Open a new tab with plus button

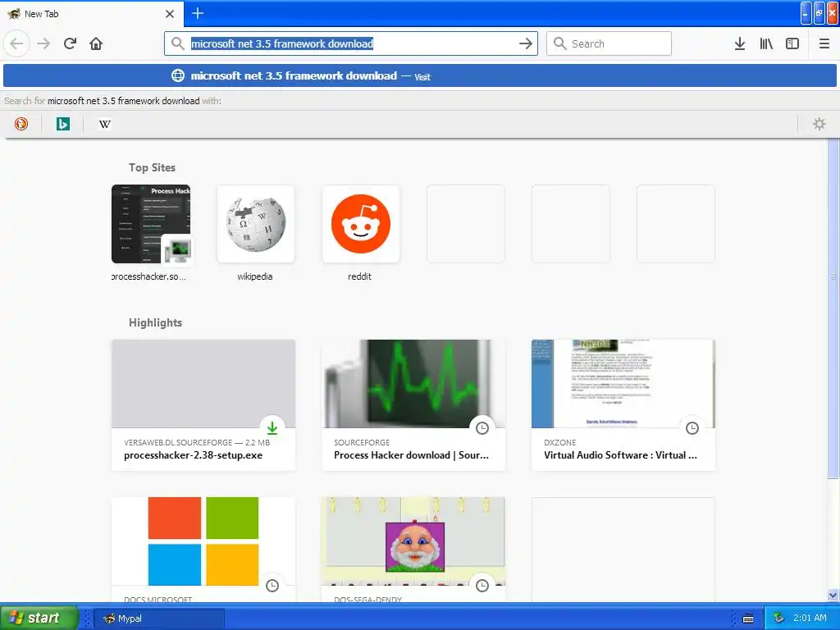pyautogui.click(x=198, y=13)
